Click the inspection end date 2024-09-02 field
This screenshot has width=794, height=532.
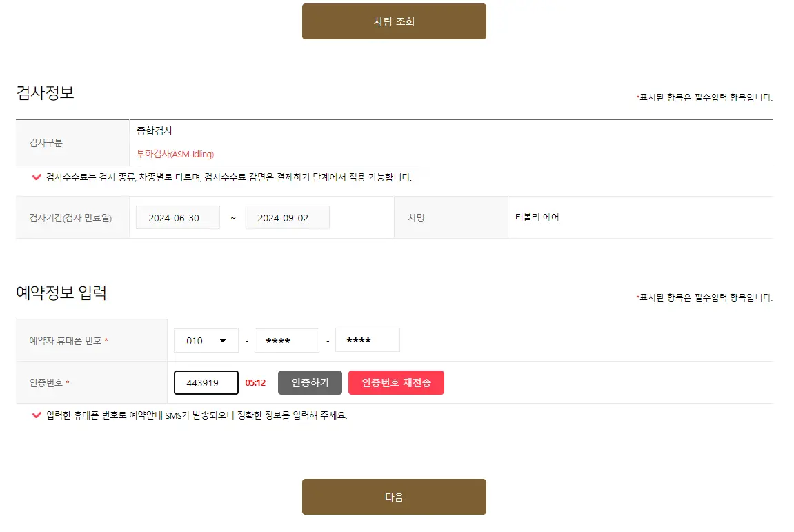tap(287, 217)
